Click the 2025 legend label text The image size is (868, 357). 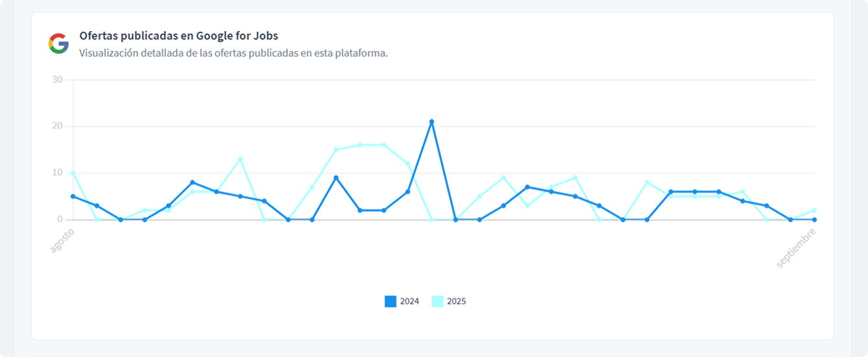pyautogui.click(x=457, y=301)
